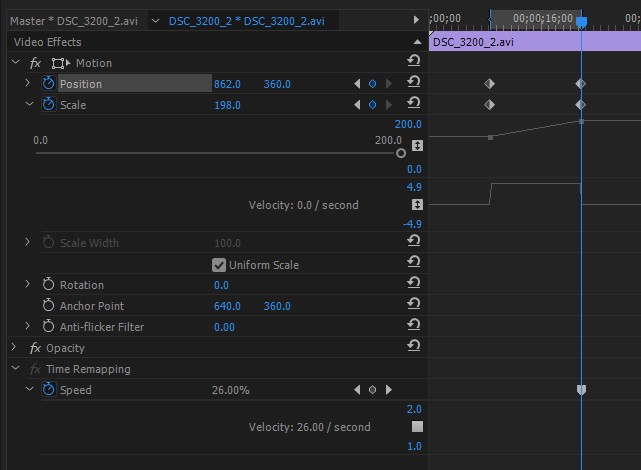The width and height of the screenshot is (641, 470).
Task: Add or remove Scale keyframe
Action: [x=372, y=105]
